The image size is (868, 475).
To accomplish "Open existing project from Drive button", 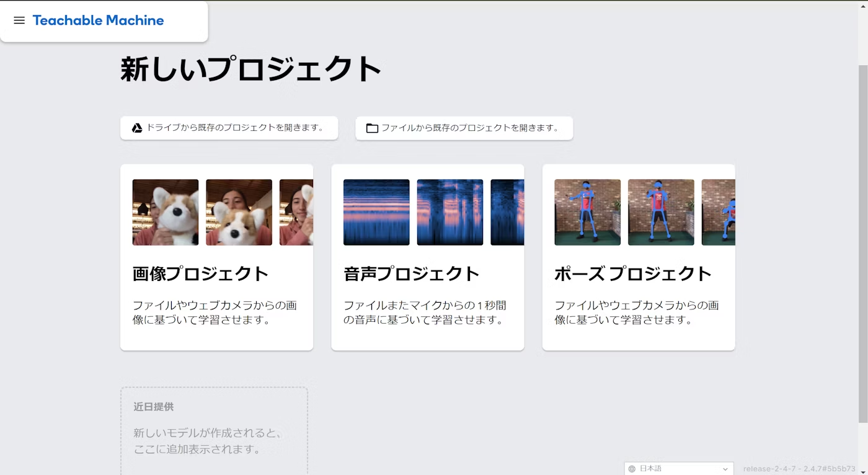I will click(229, 128).
